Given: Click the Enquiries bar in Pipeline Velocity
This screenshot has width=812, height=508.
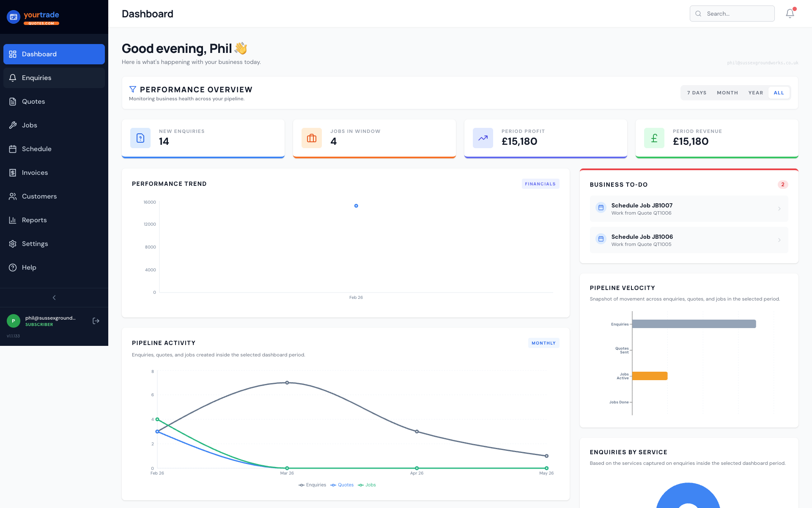Looking at the screenshot, I should 694,324.
